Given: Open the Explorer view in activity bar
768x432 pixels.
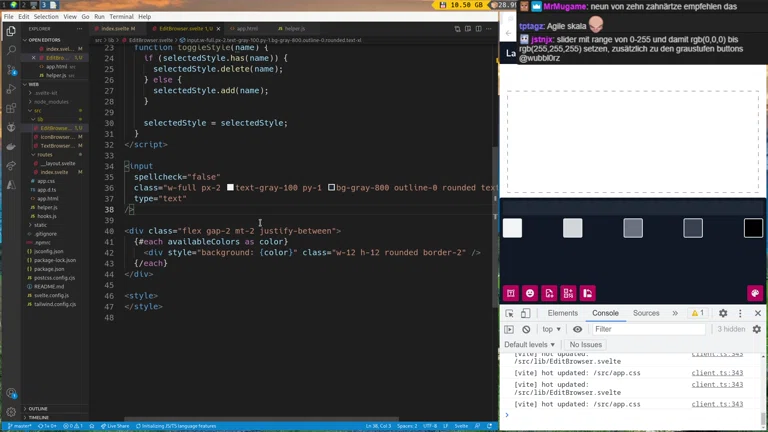Looking at the screenshot, I should tap(11, 31).
